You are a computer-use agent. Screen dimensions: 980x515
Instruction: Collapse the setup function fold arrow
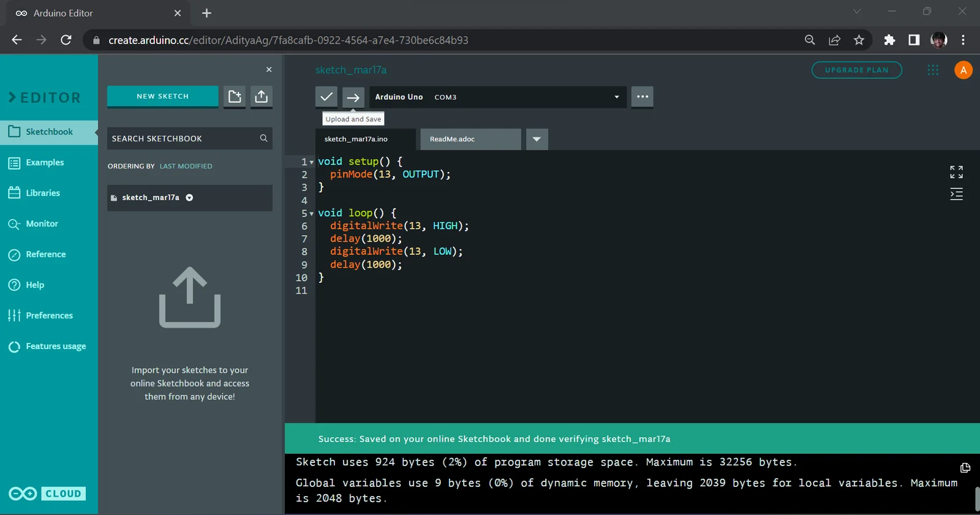coord(312,162)
